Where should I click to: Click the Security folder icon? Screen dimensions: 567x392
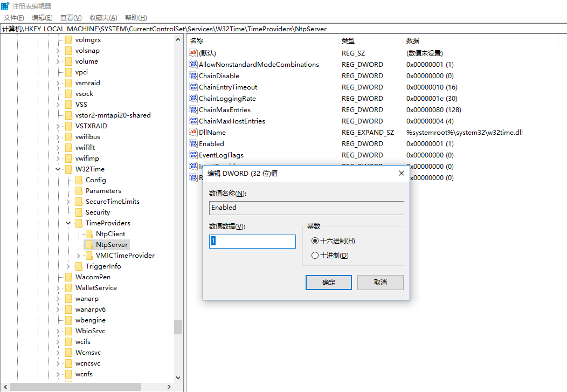[79, 212]
